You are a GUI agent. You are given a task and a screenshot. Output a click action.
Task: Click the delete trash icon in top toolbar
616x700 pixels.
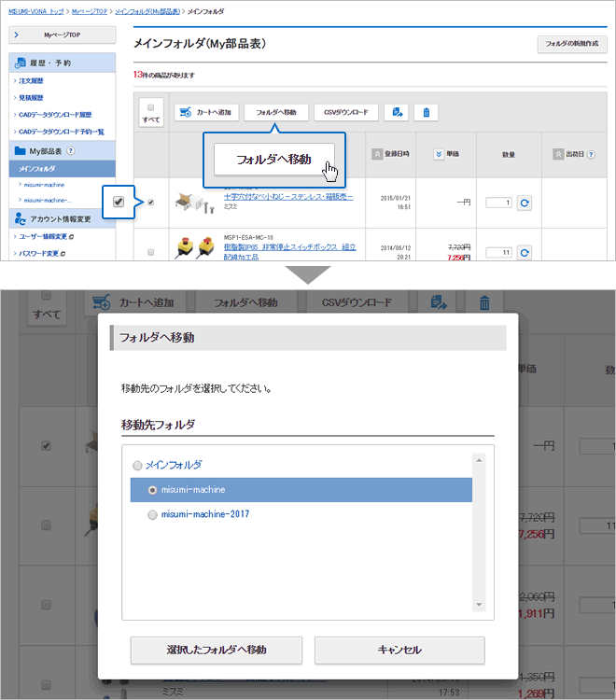(426, 112)
